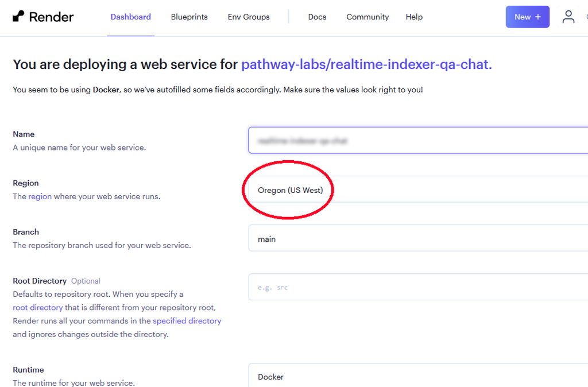This screenshot has height=387, width=588.
Task: Open the Blueprints tab
Action: pos(189,17)
